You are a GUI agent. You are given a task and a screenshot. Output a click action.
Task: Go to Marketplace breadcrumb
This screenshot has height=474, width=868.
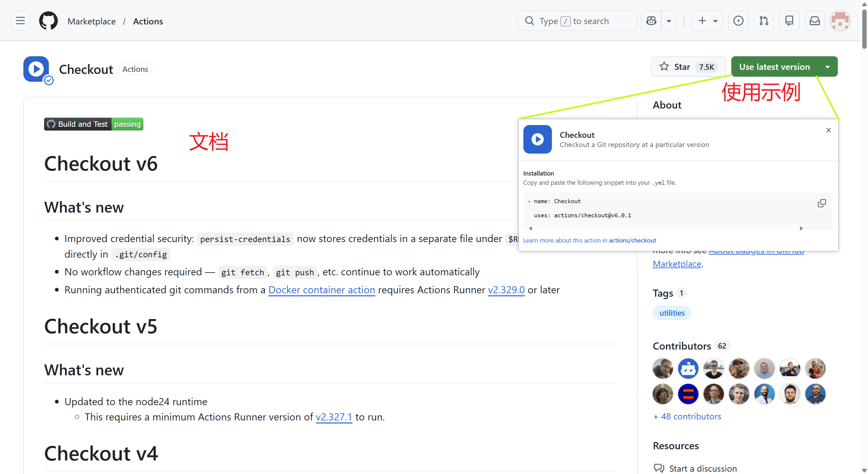[92, 21]
